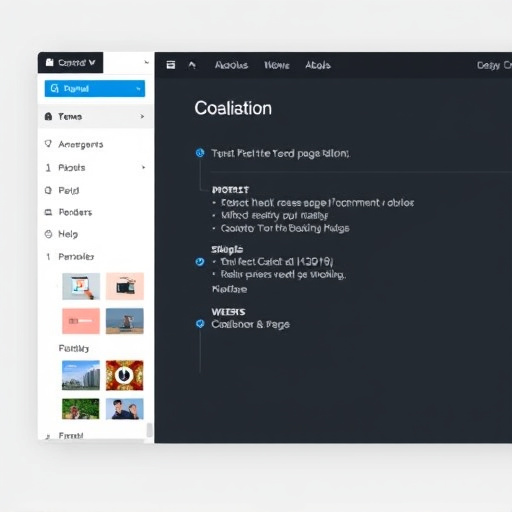Click the collapse chevron beside Conard

(x=146, y=62)
